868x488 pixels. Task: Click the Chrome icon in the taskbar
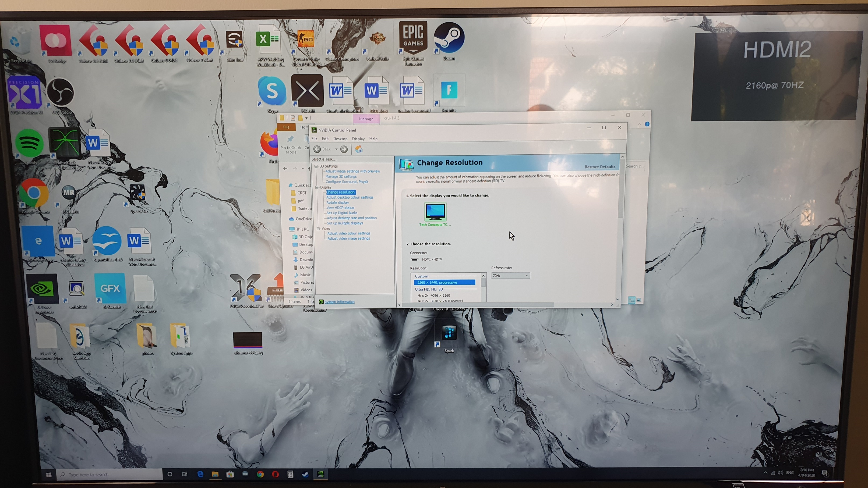(x=260, y=474)
